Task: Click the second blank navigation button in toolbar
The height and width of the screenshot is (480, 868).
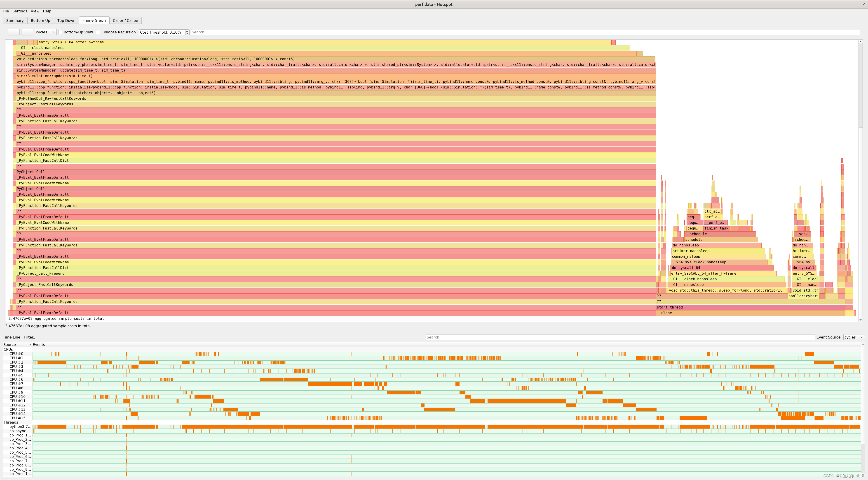Action: [x=27, y=32]
